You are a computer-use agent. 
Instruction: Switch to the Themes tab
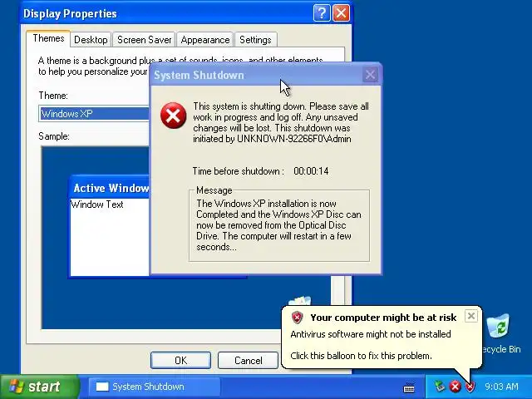[x=48, y=38]
